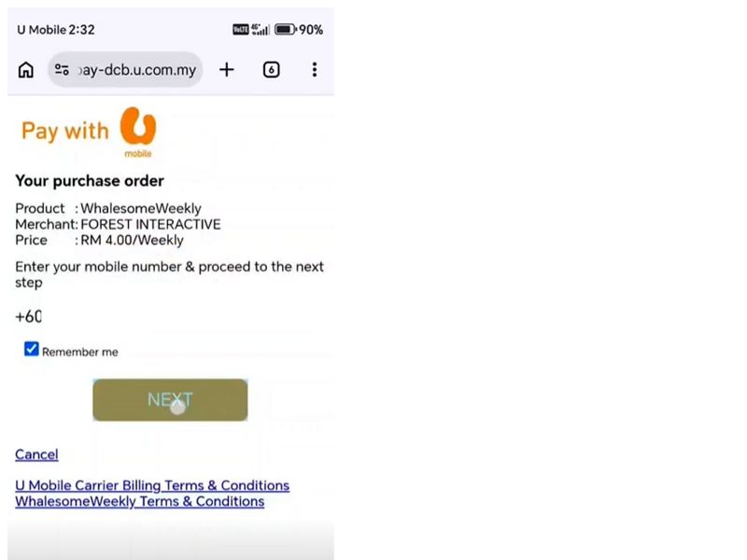This screenshot has width=747, height=560.
Task: Tap the browser home icon
Action: [x=26, y=70]
